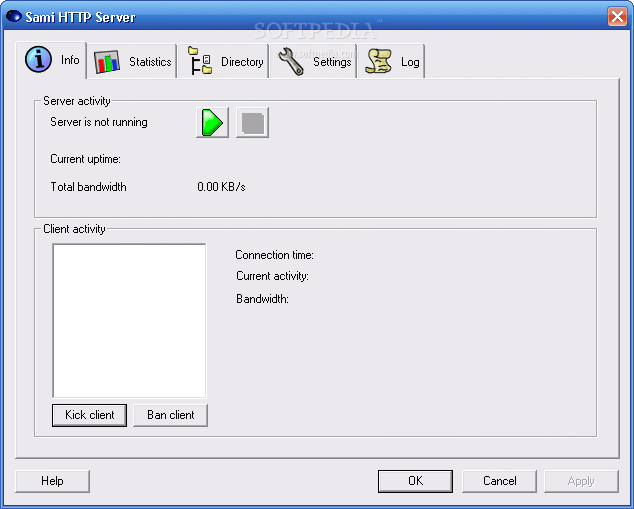Select the empty client list box

coord(129,321)
